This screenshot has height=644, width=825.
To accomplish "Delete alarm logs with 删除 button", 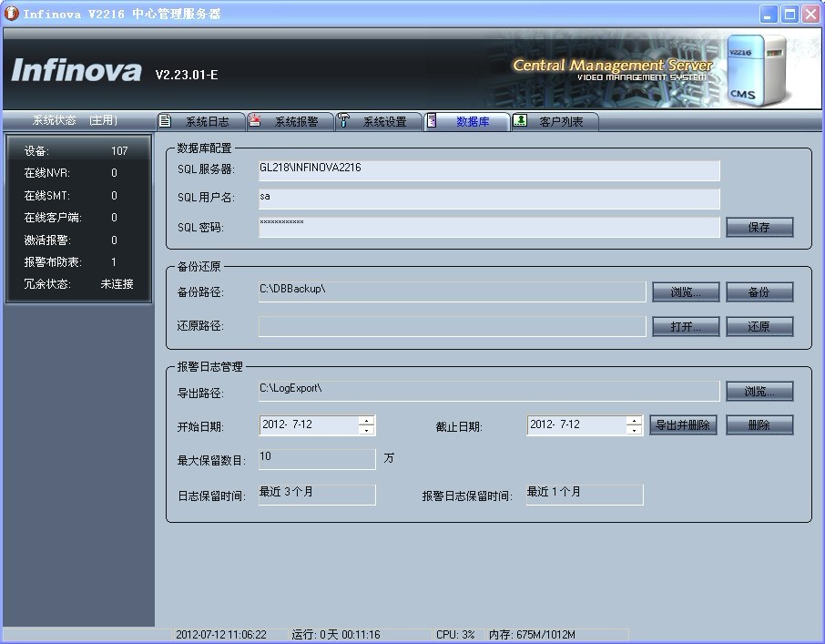I will click(759, 425).
